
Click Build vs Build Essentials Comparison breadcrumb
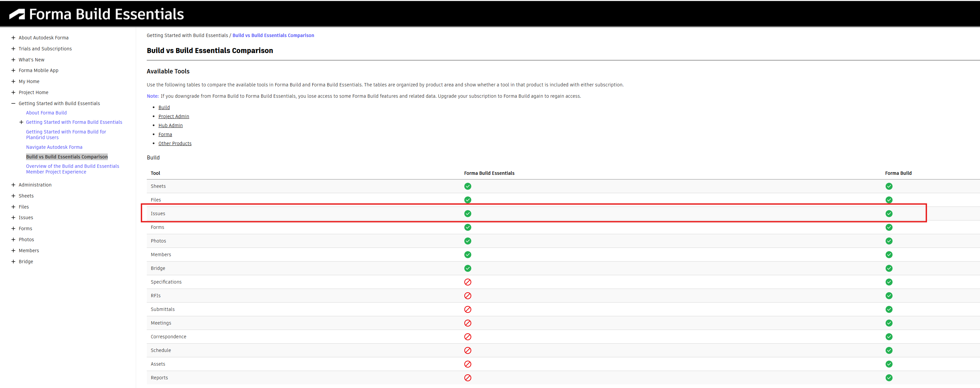point(273,35)
